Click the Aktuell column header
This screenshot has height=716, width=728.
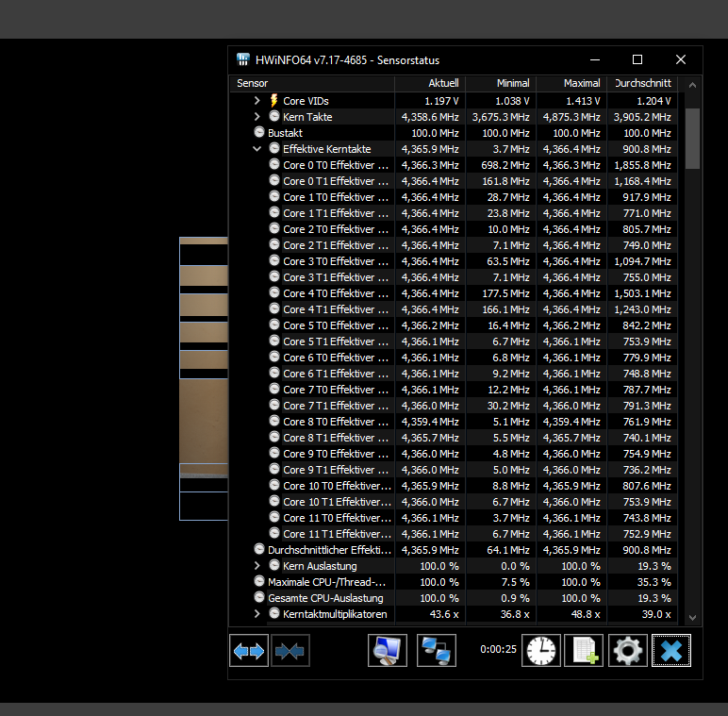coord(430,84)
